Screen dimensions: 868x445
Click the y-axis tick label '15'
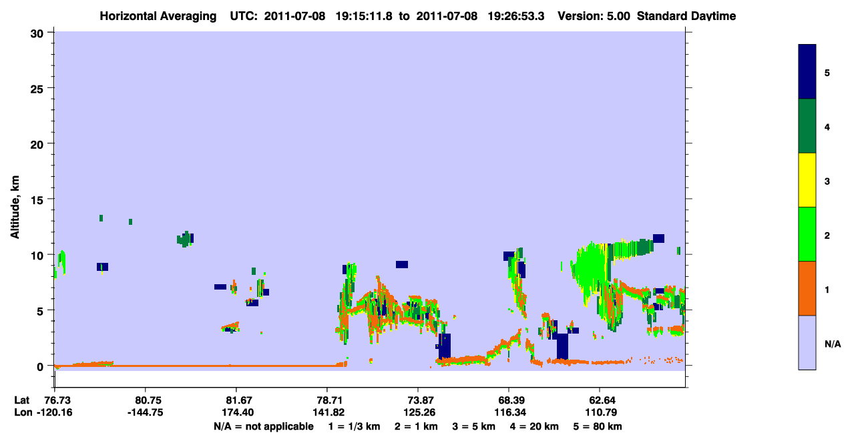point(39,199)
